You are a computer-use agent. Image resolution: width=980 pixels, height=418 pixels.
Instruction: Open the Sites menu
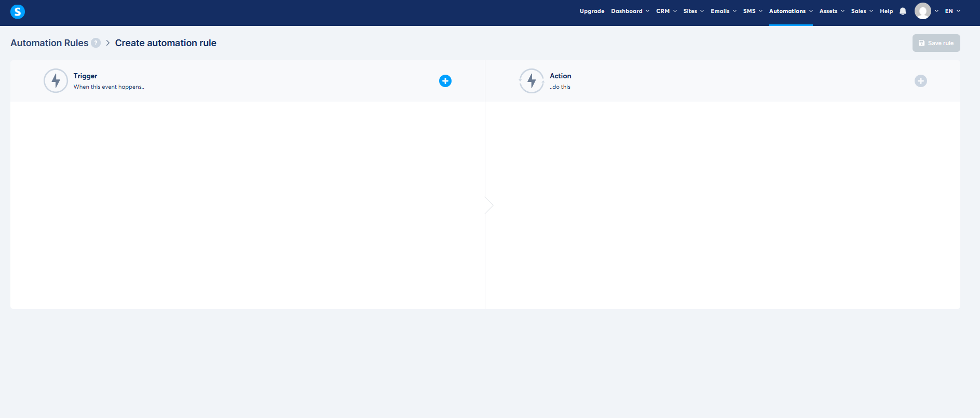pos(693,11)
